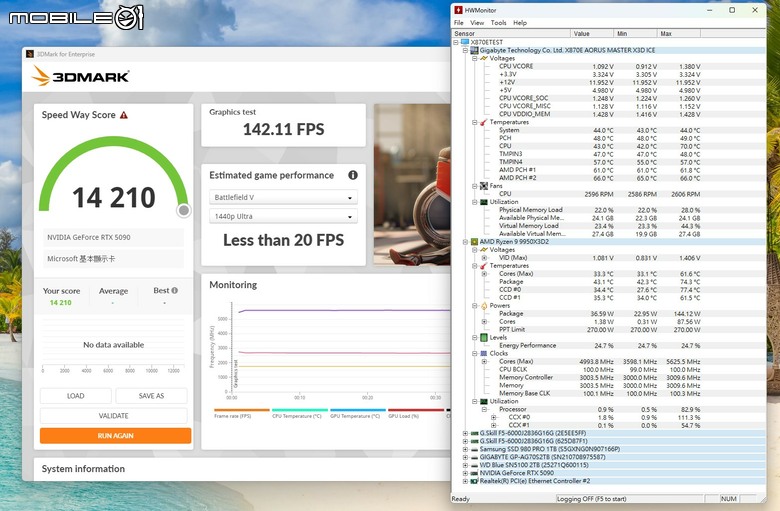Screen dimensions: 780x511
Task: Click the Frame rate (FPS) legend color bar
Action: point(242,410)
